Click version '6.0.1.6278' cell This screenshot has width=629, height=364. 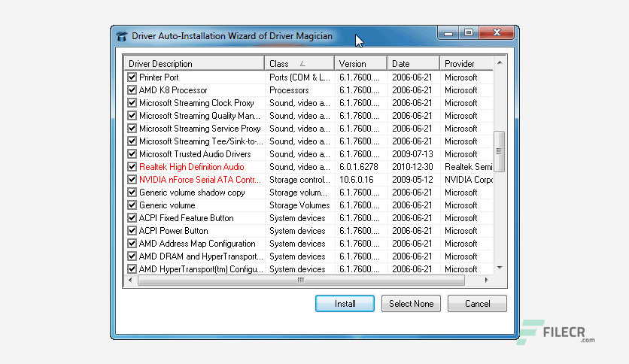[359, 167]
